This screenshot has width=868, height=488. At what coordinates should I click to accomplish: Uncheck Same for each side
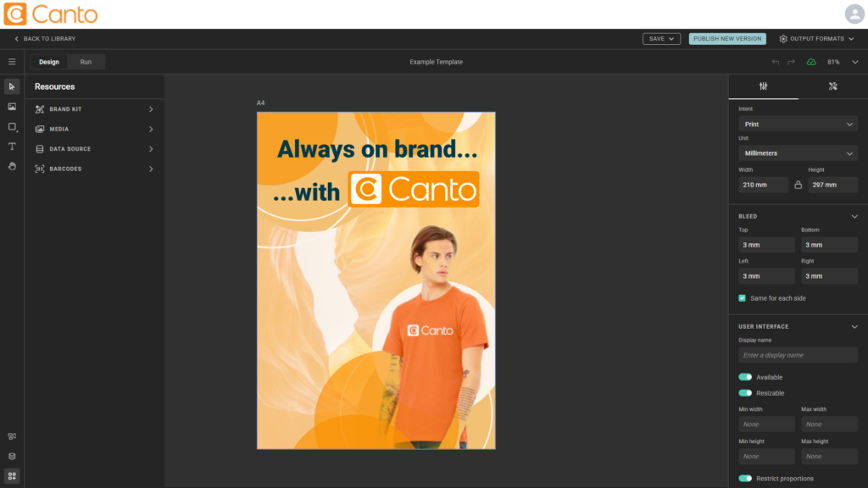pyautogui.click(x=743, y=298)
